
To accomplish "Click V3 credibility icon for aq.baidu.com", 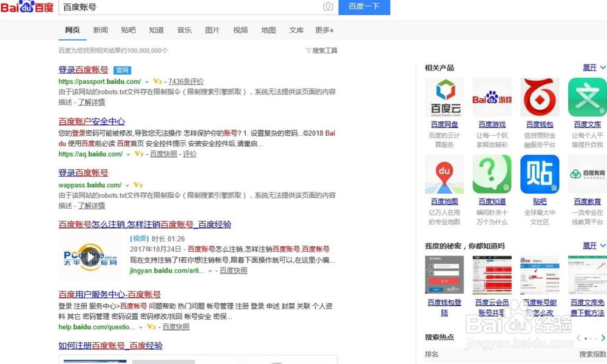I will click(x=139, y=154).
